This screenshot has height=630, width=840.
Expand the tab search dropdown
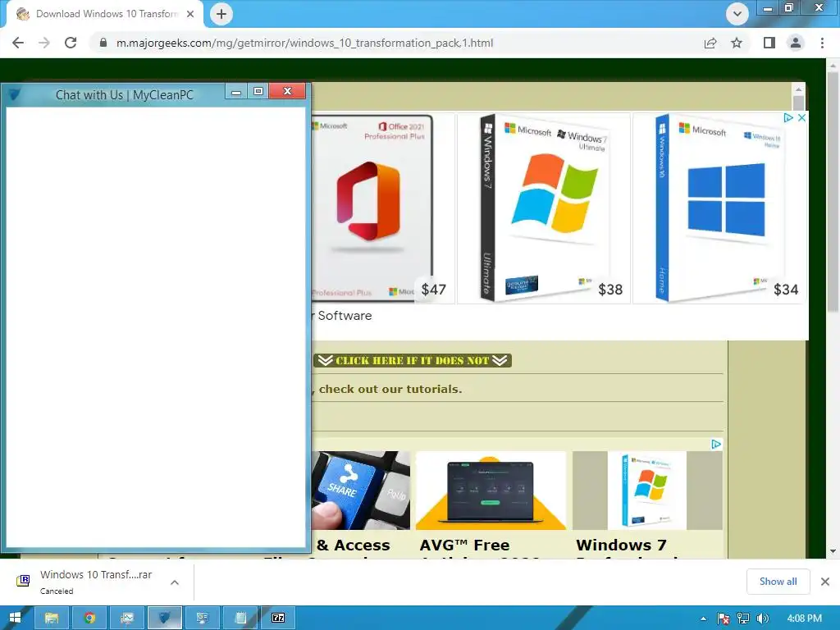737,14
